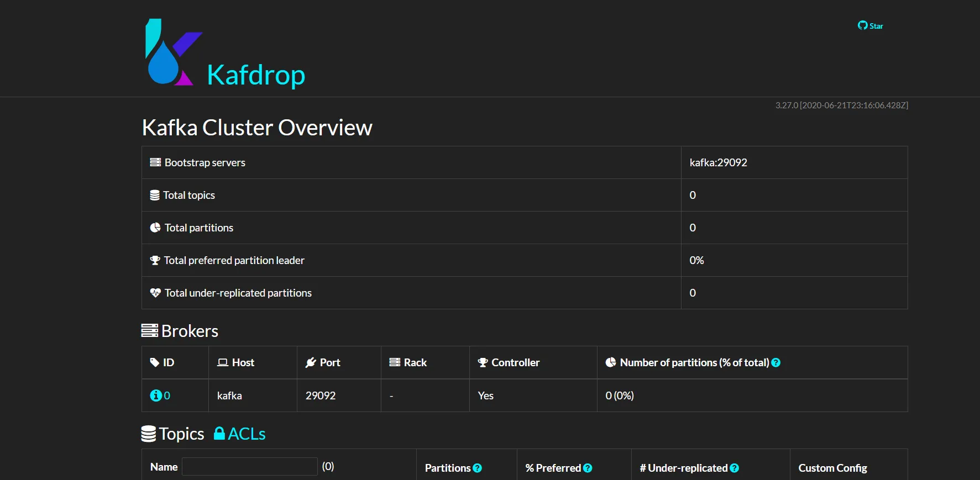Click the # Under-replicated column header text
The height and width of the screenshot is (480, 980).
pos(684,468)
